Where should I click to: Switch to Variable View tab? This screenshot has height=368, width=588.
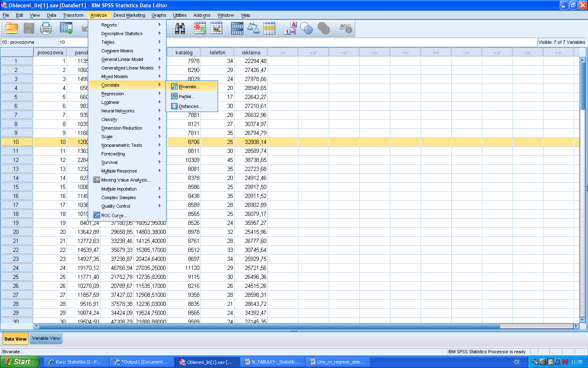click(x=46, y=338)
